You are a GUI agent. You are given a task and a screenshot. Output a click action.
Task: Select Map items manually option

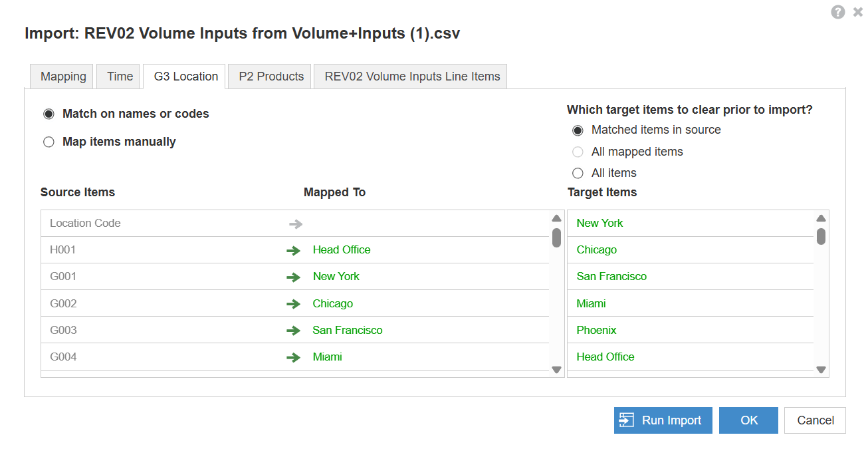(x=49, y=142)
